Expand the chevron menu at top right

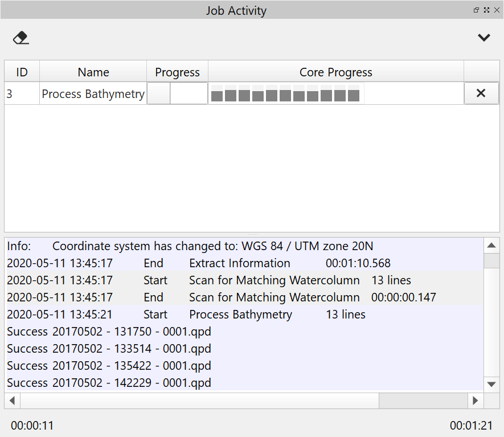(x=483, y=38)
